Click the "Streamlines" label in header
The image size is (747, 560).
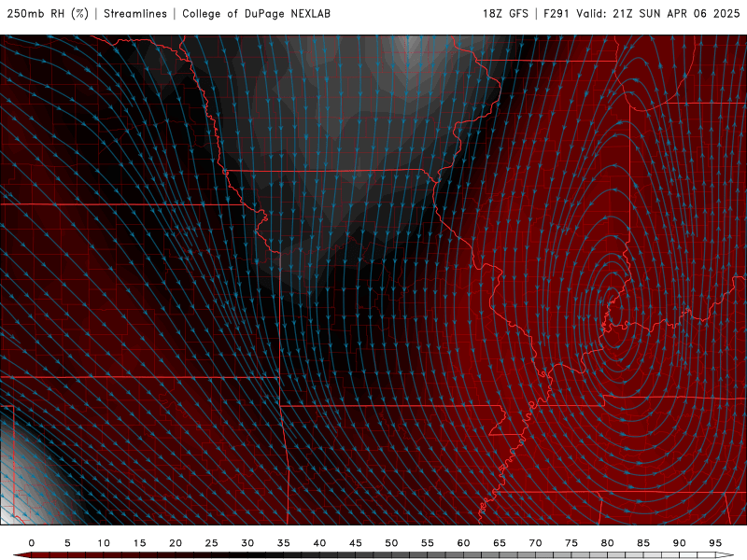coord(135,14)
